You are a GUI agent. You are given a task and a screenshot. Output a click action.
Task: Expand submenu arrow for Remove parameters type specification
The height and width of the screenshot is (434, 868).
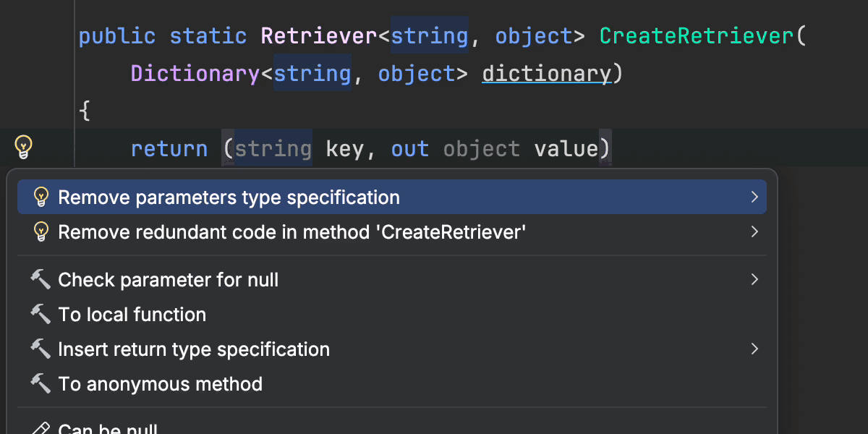pos(754,197)
